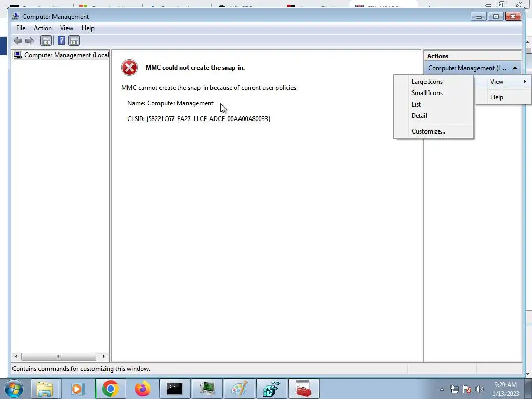
Task: Open the red toolbox taskbar icon
Action: point(303,389)
